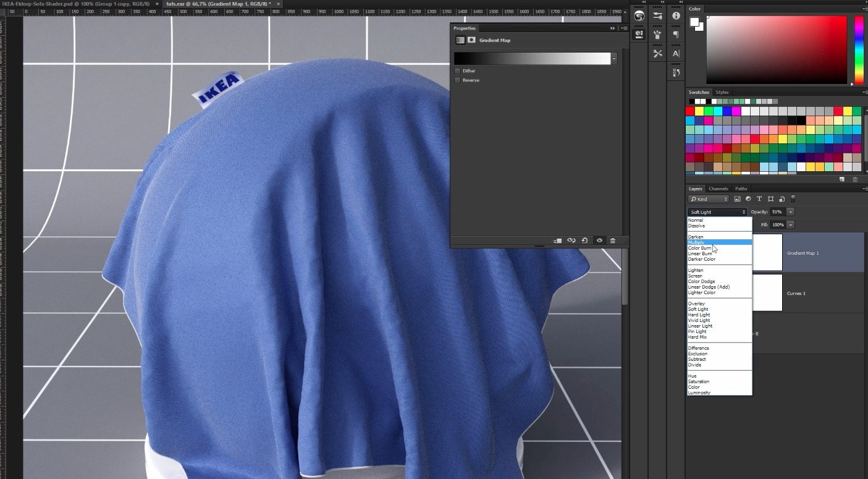The height and width of the screenshot is (479, 868).
Task: Toggle the layer filter on/off switch
Action: click(793, 199)
